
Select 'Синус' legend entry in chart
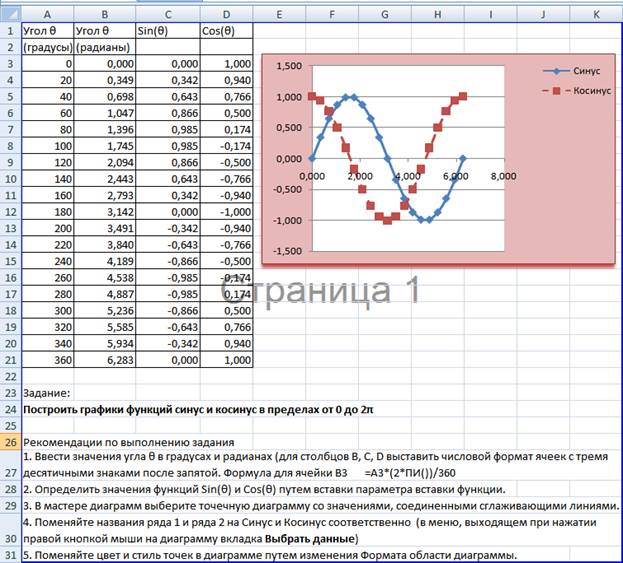(571, 71)
